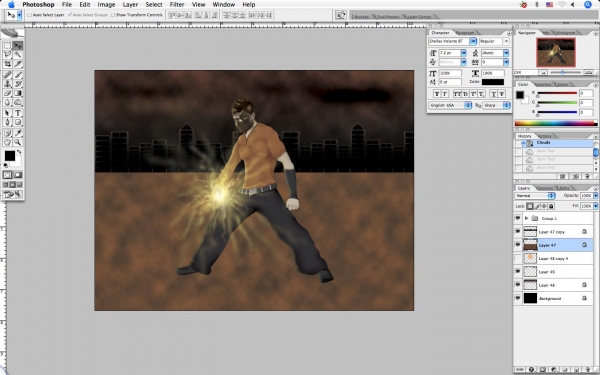Toggle lock transparent pixels in Layers panel

click(530, 206)
